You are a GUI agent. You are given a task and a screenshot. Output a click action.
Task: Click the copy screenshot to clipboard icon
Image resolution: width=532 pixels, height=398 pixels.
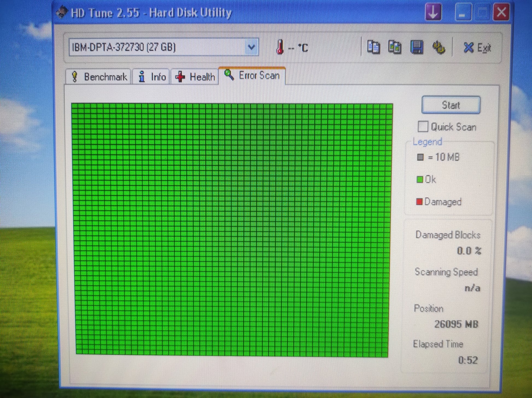click(x=394, y=47)
